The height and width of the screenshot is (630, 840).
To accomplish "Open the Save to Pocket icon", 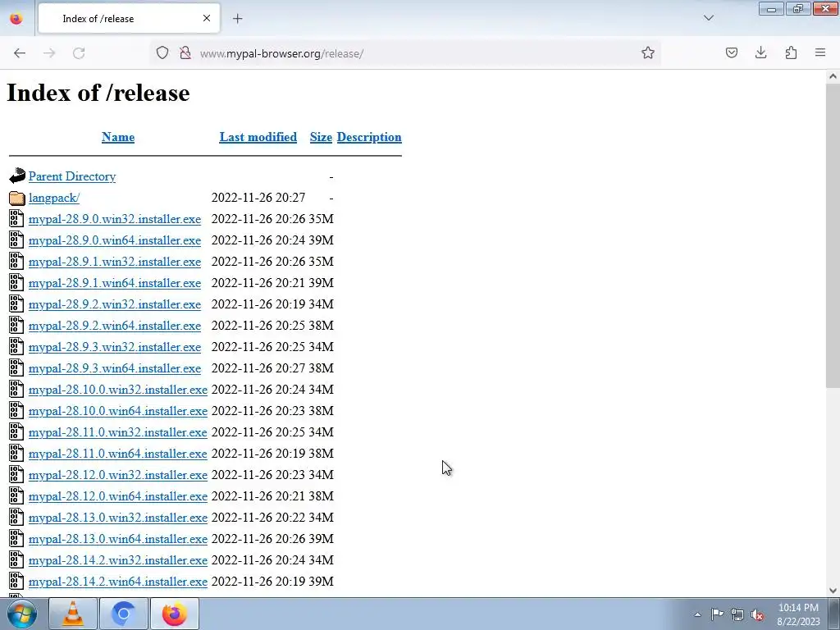I will tap(731, 53).
